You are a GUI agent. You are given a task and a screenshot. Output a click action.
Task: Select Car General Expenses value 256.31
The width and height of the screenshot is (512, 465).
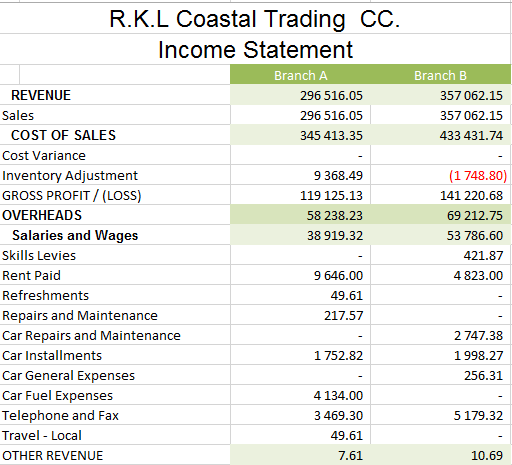(483, 376)
